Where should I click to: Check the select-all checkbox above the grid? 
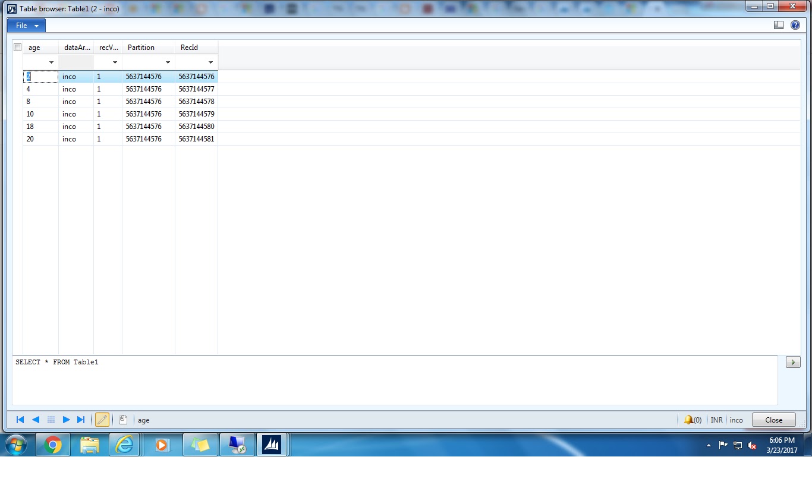(17, 47)
